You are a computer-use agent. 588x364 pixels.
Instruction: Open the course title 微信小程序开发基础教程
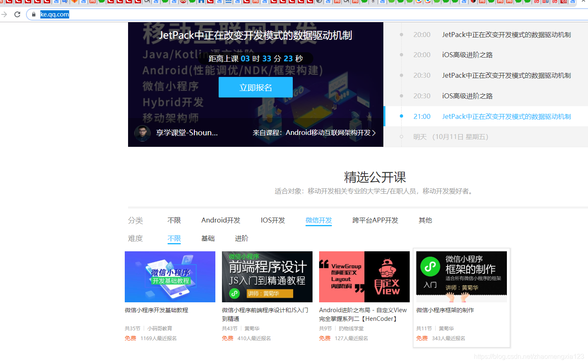click(156, 310)
